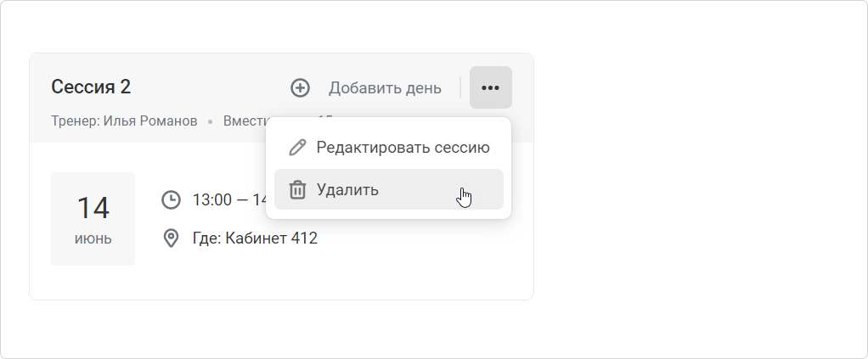Click the Тренер: Илья Романов text
This screenshot has width=868, height=359.
click(x=124, y=121)
